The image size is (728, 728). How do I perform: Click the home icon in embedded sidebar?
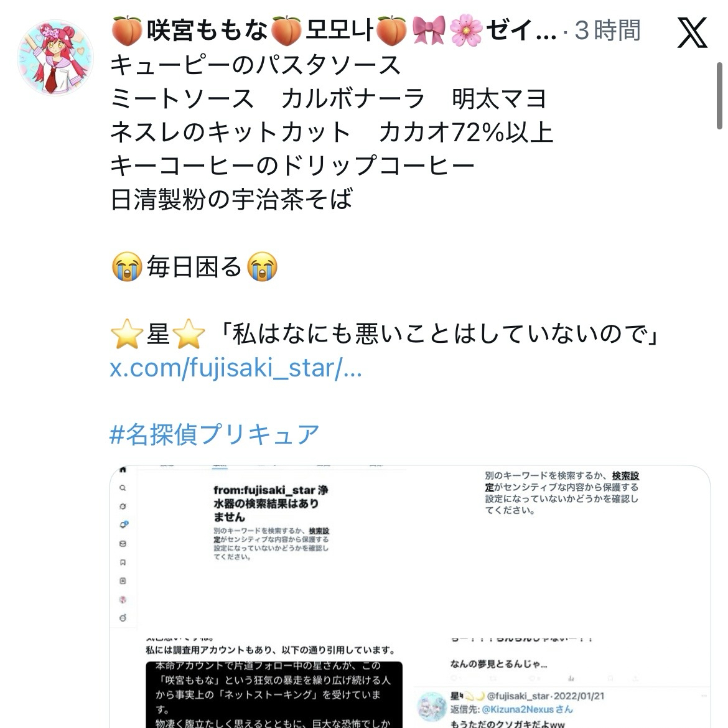[123, 469]
